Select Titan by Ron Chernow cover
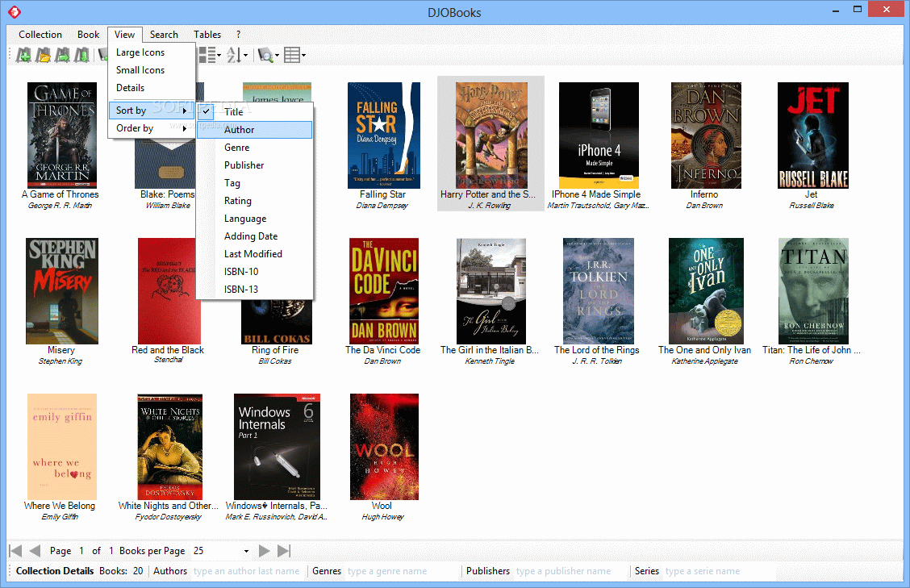 pyautogui.click(x=813, y=291)
